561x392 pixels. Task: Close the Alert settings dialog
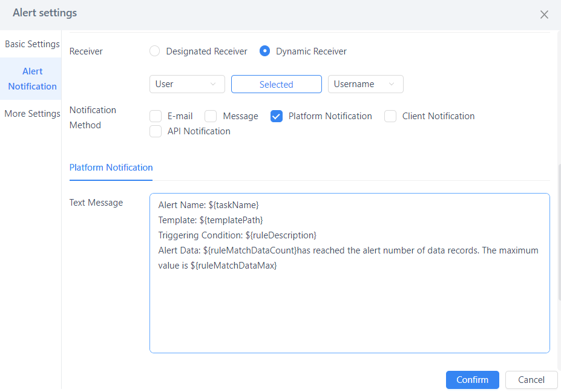[x=543, y=15]
